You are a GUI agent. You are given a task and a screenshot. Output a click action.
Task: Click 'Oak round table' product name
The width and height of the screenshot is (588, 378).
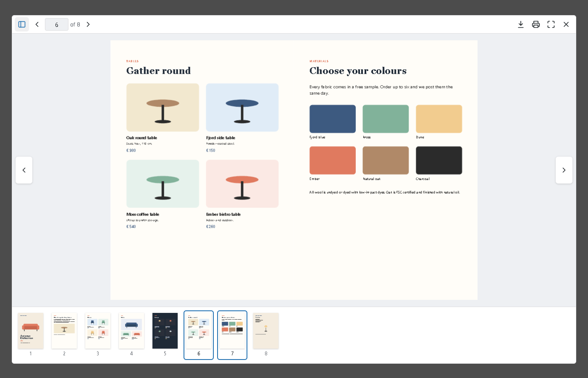pyautogui.click(x=142, y=138)
